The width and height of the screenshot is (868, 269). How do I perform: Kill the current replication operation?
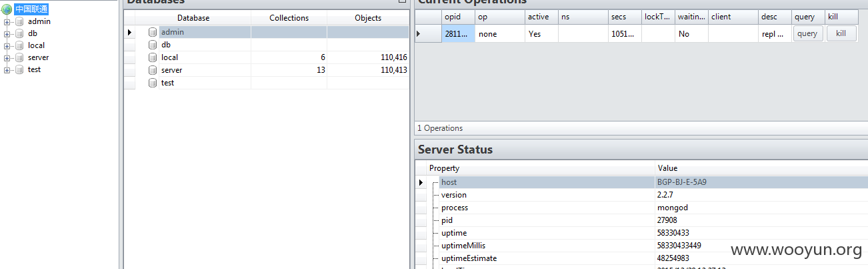tap(841, 33)
